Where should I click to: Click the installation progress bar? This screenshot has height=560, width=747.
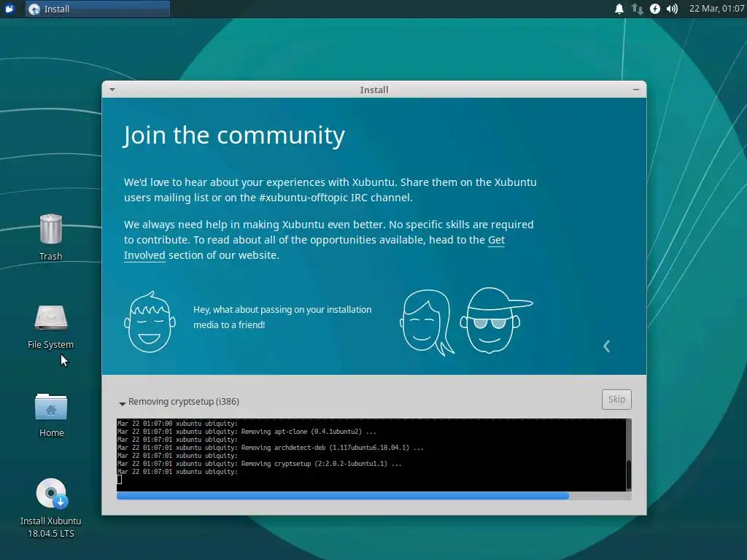pos(374,496)
